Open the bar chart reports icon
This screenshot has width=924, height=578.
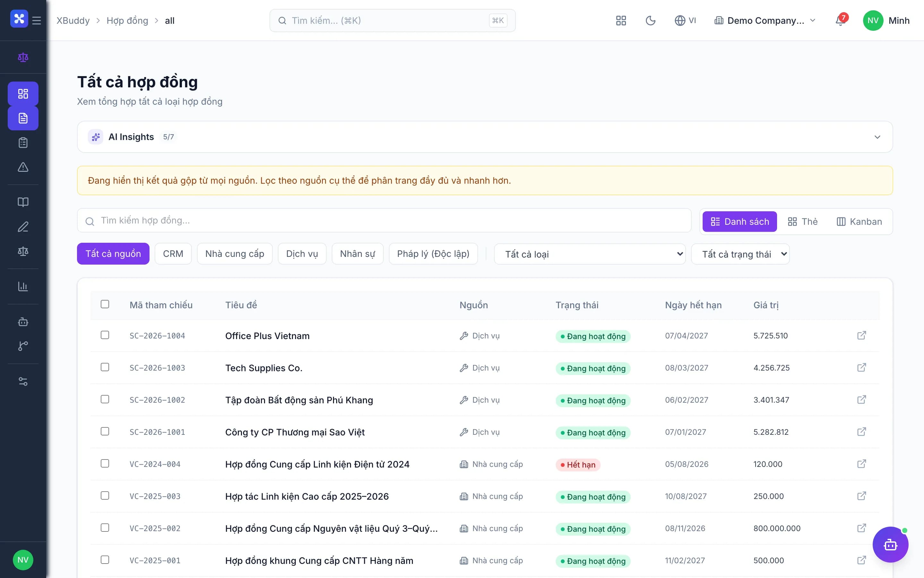click(x=23, y=286)
